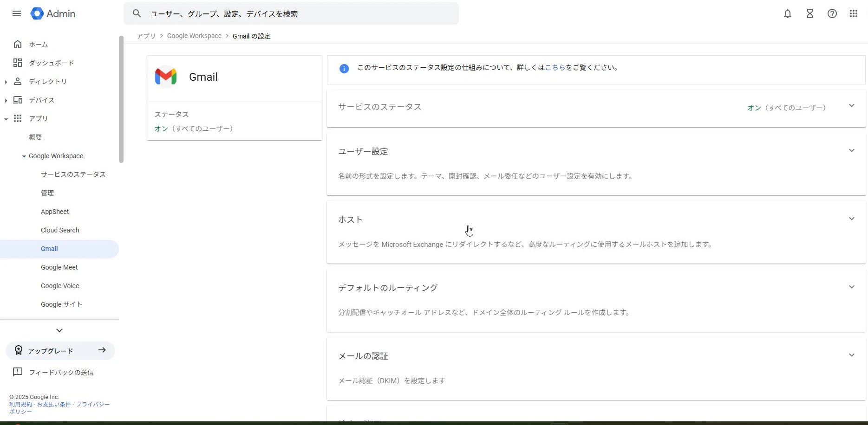Viewport: 868px width, 425px height.
Task: Collapse Google Workspace in the sidebar
Action: tap(23, 156)
